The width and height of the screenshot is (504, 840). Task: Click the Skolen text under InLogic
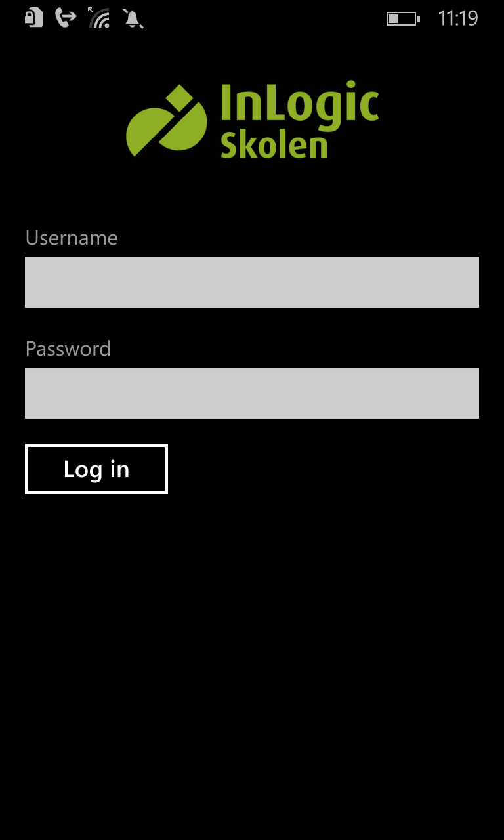274,144
